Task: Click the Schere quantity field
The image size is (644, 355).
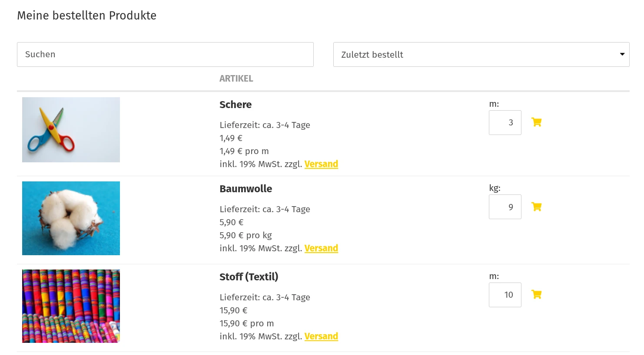Action: [505, 123]
